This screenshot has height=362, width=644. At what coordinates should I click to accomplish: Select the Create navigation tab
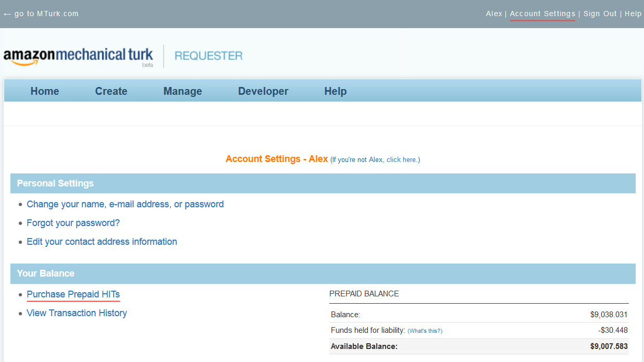coord(111,91)
